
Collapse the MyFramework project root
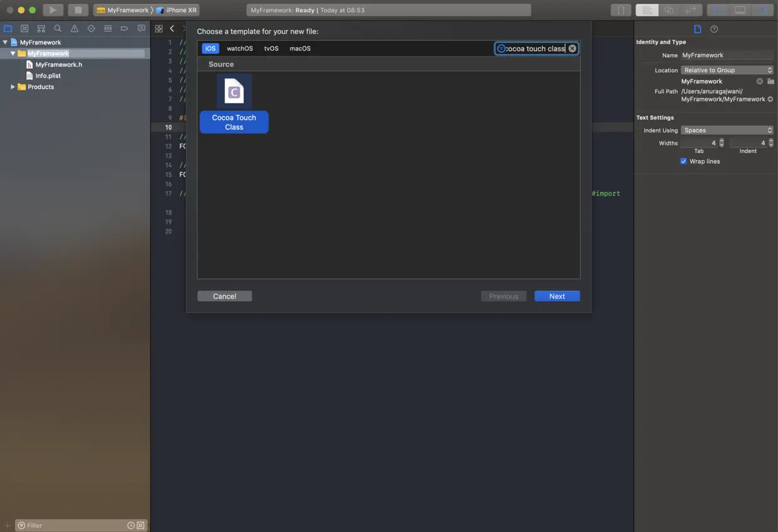click(x=6, y=43)
